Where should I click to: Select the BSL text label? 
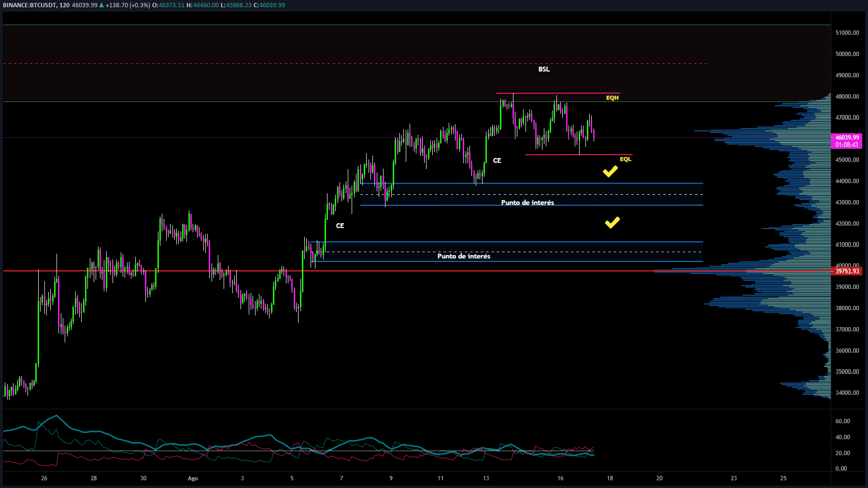tap(544, 69)
